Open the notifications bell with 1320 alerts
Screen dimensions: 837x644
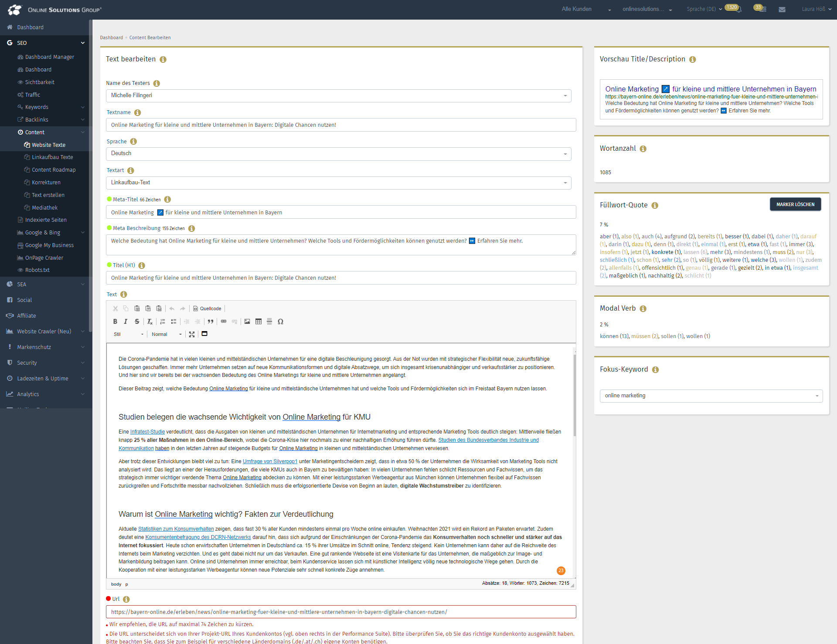736,9
